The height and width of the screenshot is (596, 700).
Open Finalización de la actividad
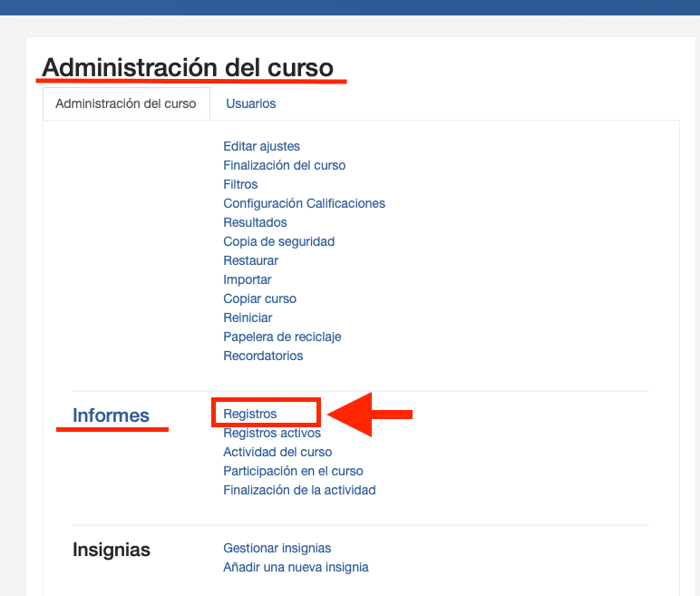(299, 490)
